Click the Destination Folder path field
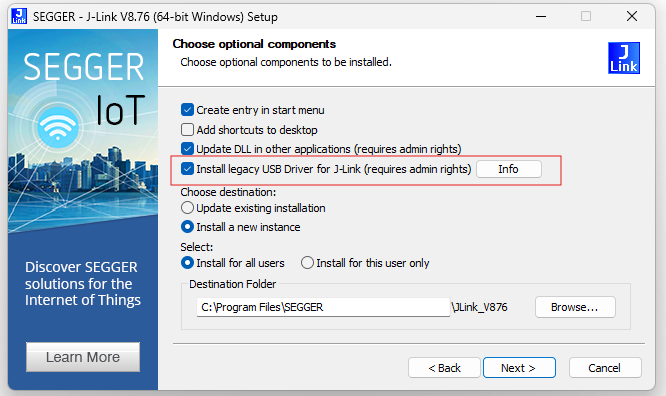 tap(323, 307)
